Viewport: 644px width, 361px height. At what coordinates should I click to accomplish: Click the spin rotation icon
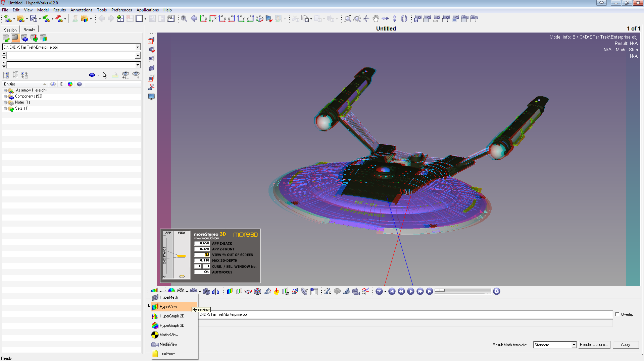404,19
